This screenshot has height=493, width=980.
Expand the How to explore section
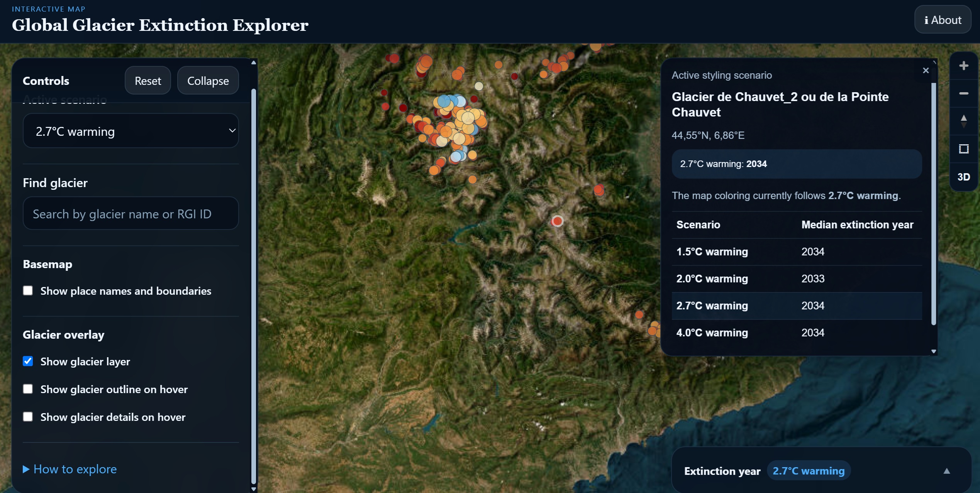click(x=70, y=469)
